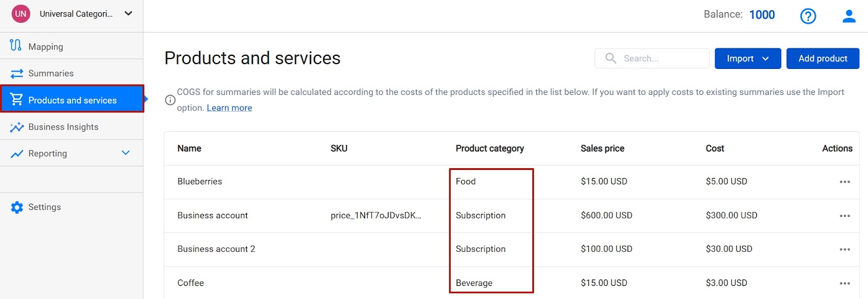Viewport: 868px width, 299px height.
Task: Click the info icon beside the COGS note
Action: point(170,100)
